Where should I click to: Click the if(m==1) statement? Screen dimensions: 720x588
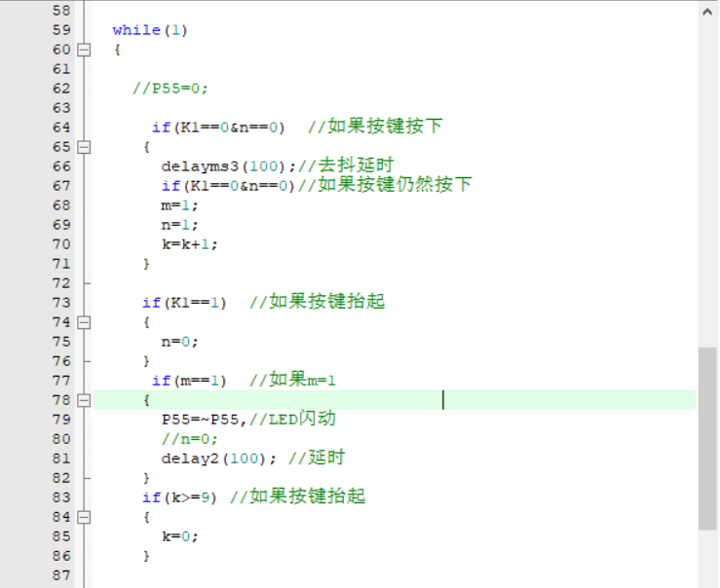click(189, 381)
